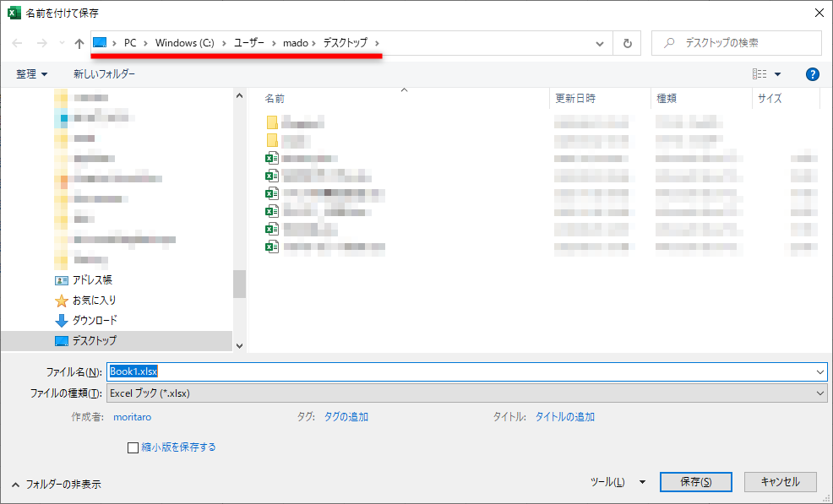Click the back navigation arrow

click(16, 42)
